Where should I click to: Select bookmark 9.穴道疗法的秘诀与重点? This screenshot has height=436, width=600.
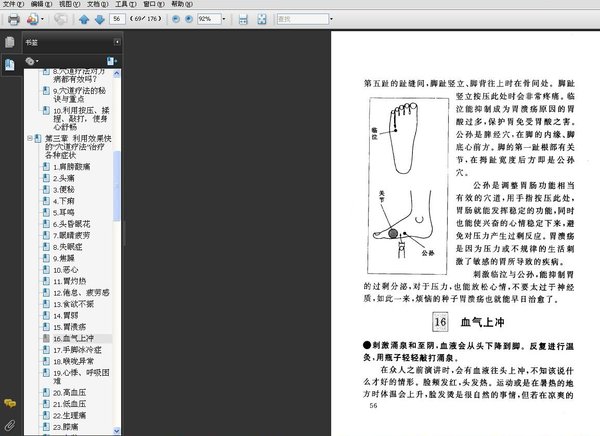coord(80,95)
